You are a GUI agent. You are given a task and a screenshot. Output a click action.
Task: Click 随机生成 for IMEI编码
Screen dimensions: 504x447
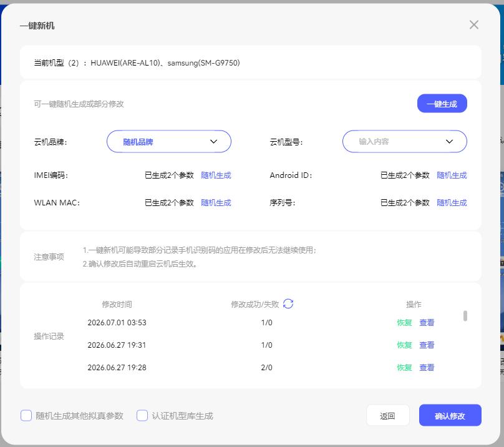(x=216, y=175)
